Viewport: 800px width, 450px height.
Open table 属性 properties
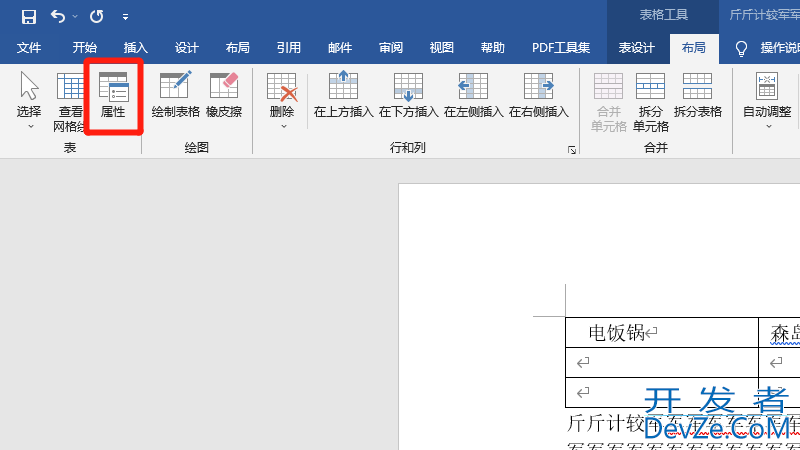[x=113, y=96]
